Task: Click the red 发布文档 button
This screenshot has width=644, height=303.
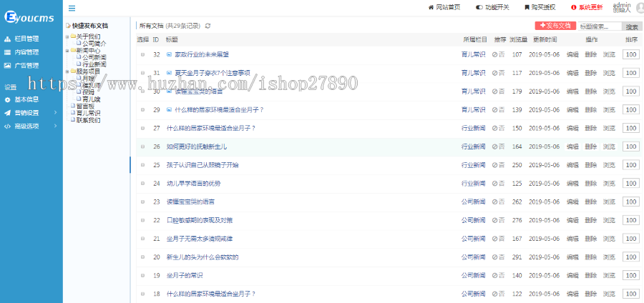Action: (x=555, y=26)
